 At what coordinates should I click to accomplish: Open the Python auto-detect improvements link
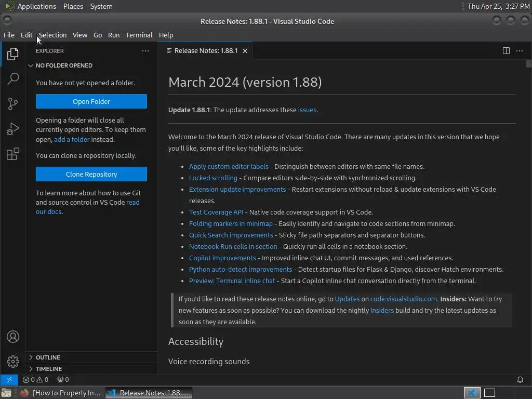241,270
